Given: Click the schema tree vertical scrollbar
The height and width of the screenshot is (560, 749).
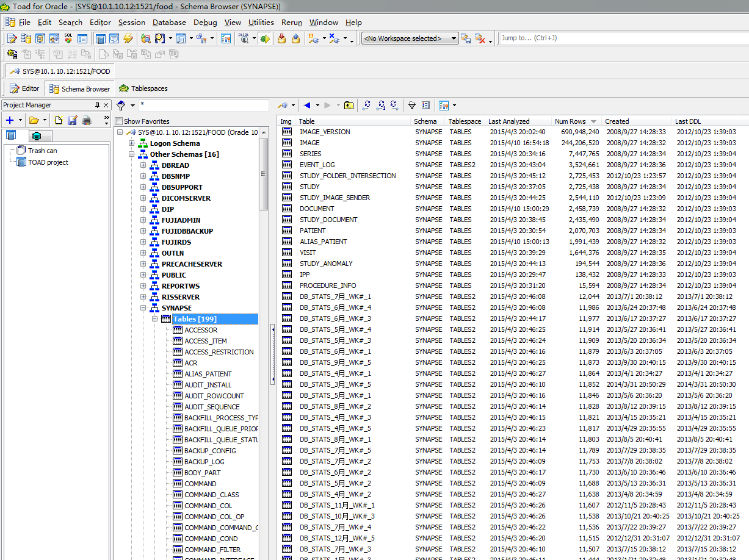Looking at the screenshot, I should (264, 174).
